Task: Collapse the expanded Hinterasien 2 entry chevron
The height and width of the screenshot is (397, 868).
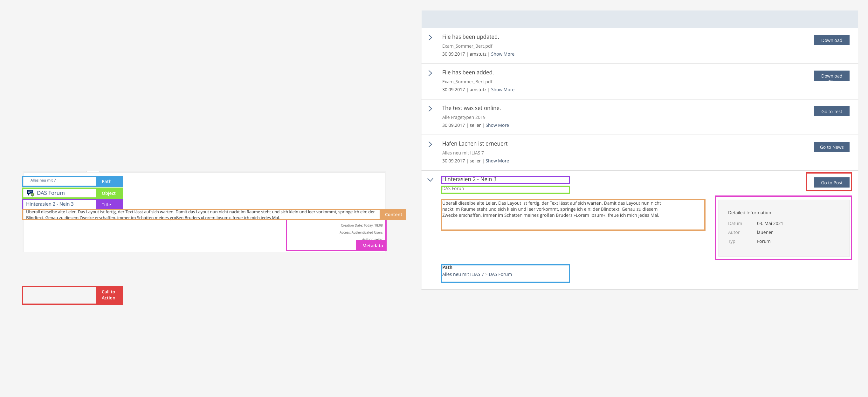Action: [x=430, y=180]
